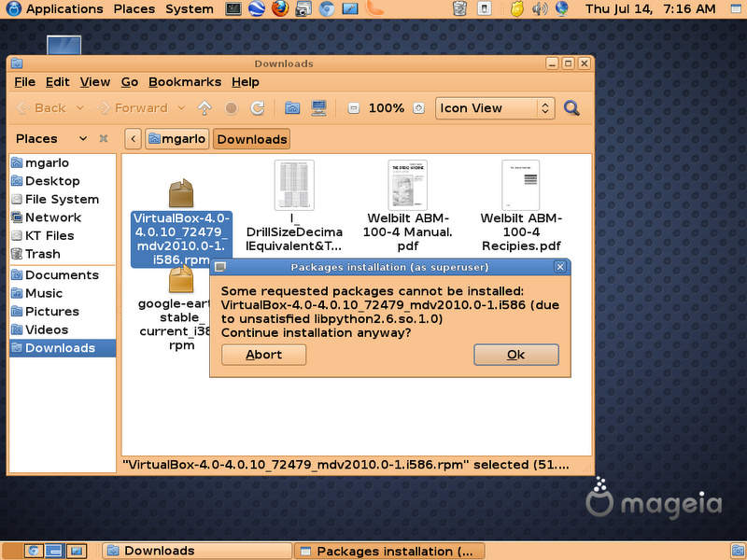Click the search magnifier icon
Screen dimensions: 747x560
click(571, 108)
